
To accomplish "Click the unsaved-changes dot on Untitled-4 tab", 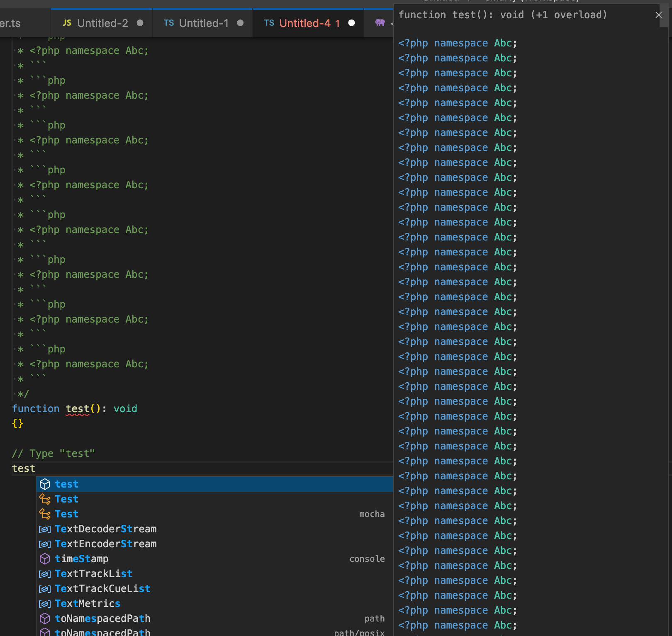I will 351,23.
